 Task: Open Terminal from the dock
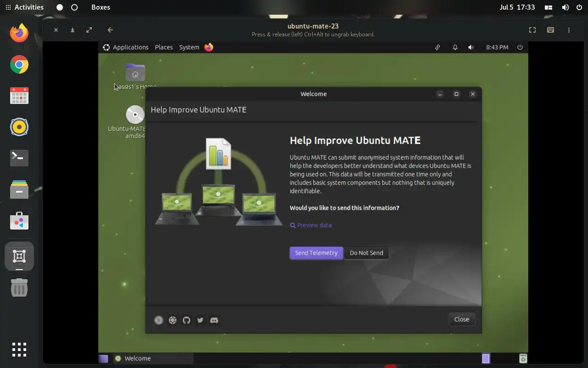(x=19, y=158)
